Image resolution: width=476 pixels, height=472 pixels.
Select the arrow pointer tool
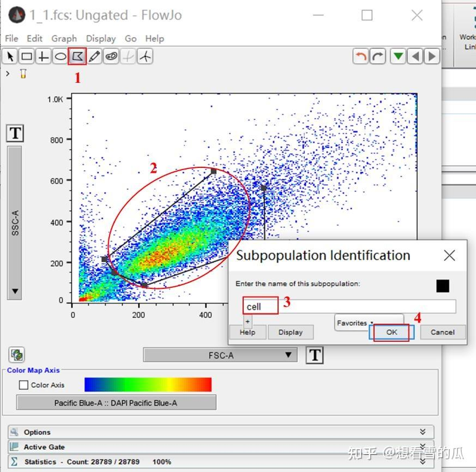pyautogui.click(x=10, y=56)
